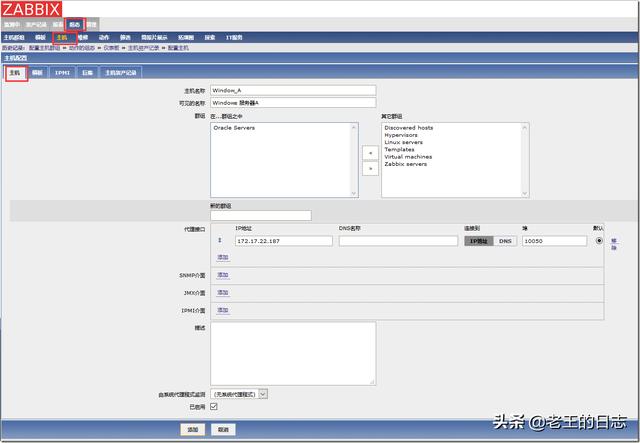The image size is (640, 443).
Task: Go to Templates (模板) submenu item
Action: [40, 38]
